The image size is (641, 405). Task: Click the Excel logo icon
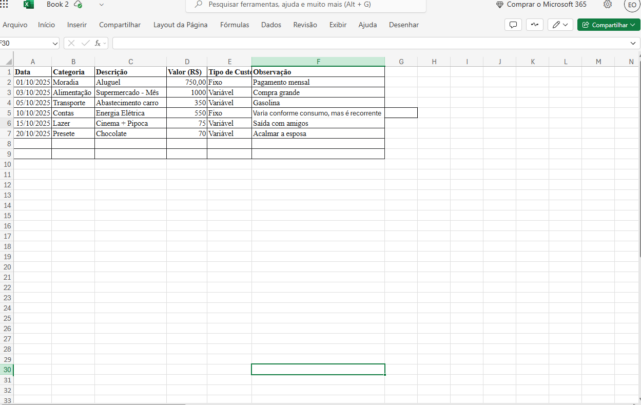click(x=28, y=5)
